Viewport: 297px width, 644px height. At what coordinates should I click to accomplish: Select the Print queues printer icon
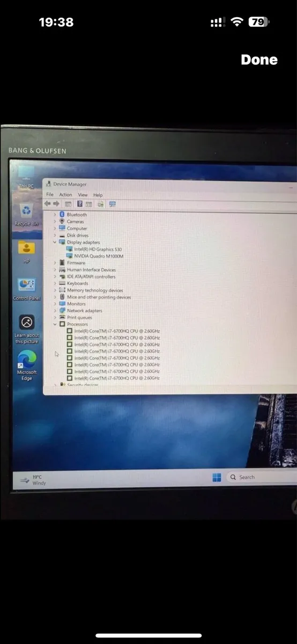tap(62, 318)
